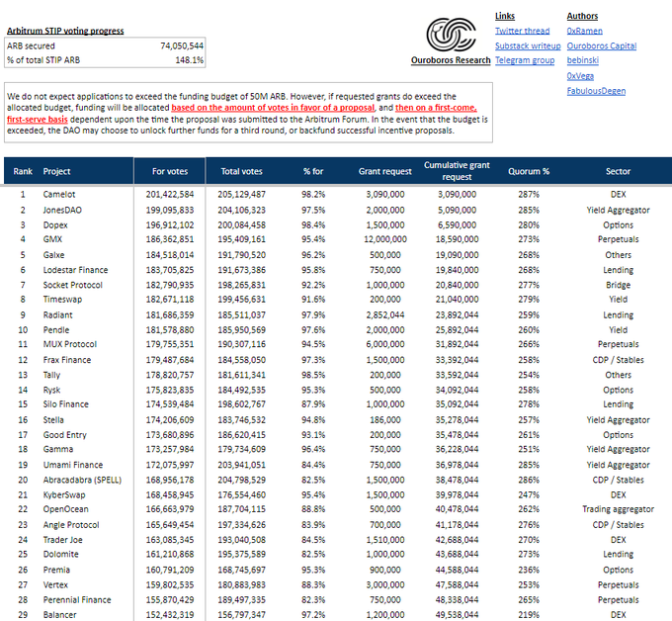Select the Silo Finance project cell
This screenshot has height=621, width=672.
click(x=65, y=404)
